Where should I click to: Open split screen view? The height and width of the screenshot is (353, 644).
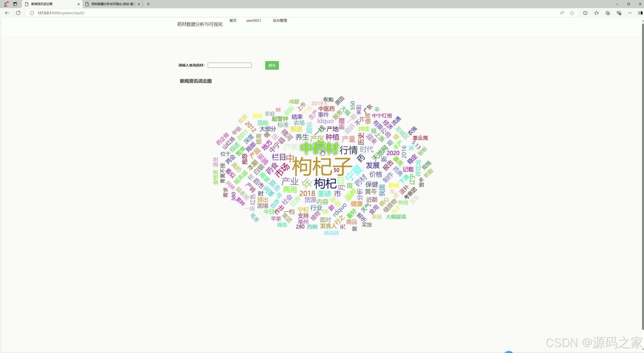585,13
